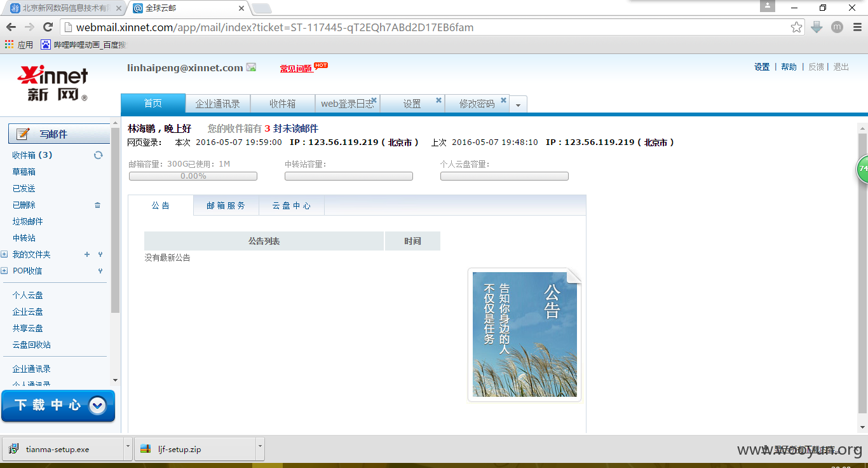868x468 pixels.
Task: Empty deleted mail with the trash icon
Action: tap(97, 205)
